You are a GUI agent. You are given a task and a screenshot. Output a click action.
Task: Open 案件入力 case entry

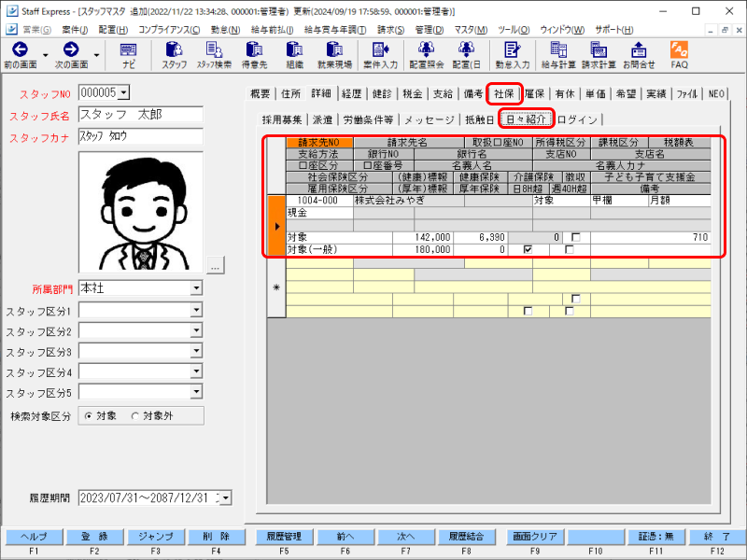[380, 55]
